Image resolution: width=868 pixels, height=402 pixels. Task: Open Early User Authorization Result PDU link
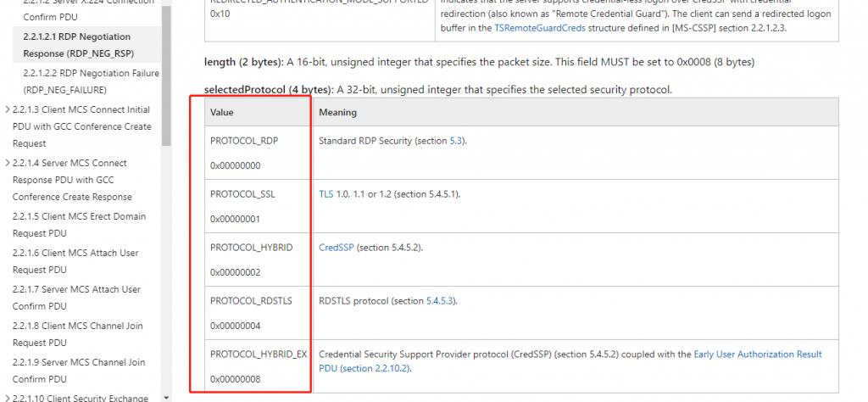click(x=757, y=354)
